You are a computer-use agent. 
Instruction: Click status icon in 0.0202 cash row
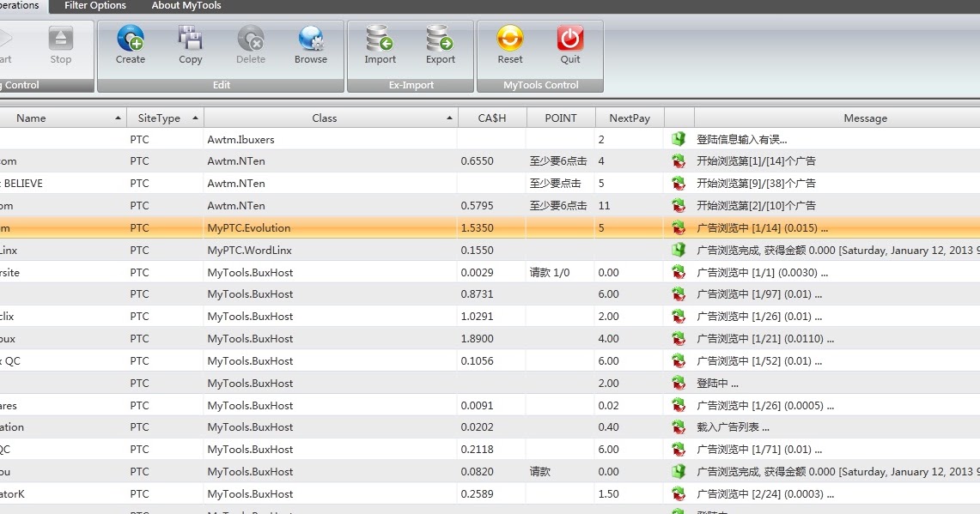coord(679,427)
